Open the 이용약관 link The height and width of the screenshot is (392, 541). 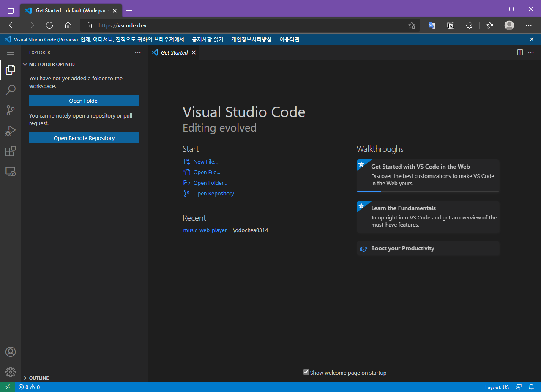(290, 39)
